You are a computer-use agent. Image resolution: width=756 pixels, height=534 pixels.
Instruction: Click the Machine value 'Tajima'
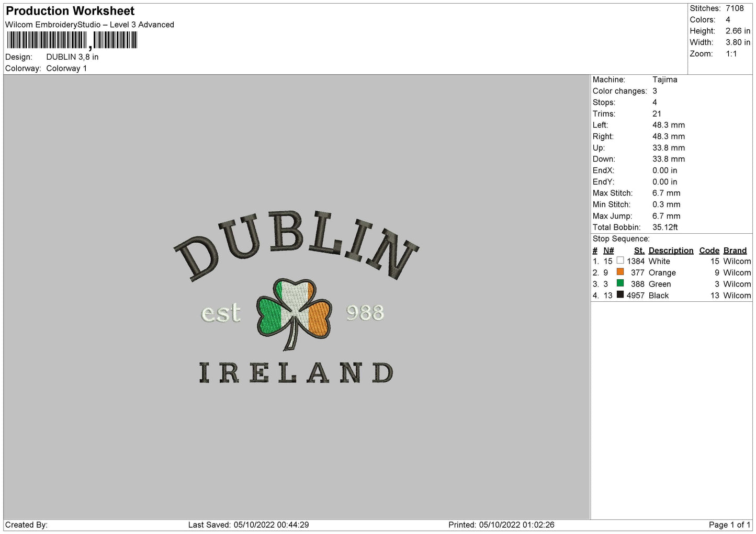(664, 79)
